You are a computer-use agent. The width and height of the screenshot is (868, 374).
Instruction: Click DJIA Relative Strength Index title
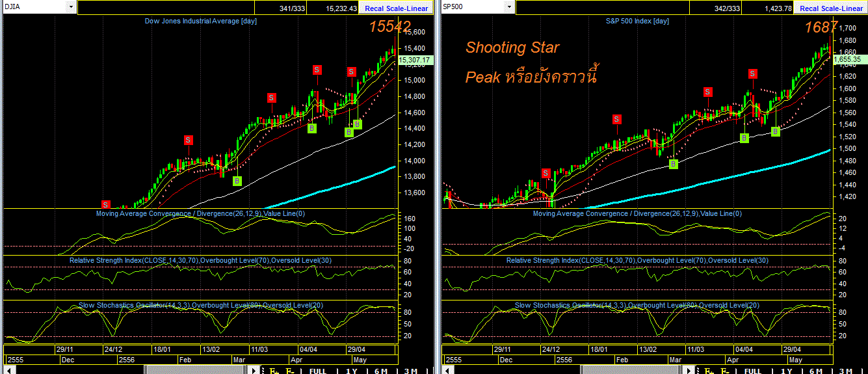pyautogui.click(x=200, y=260)
